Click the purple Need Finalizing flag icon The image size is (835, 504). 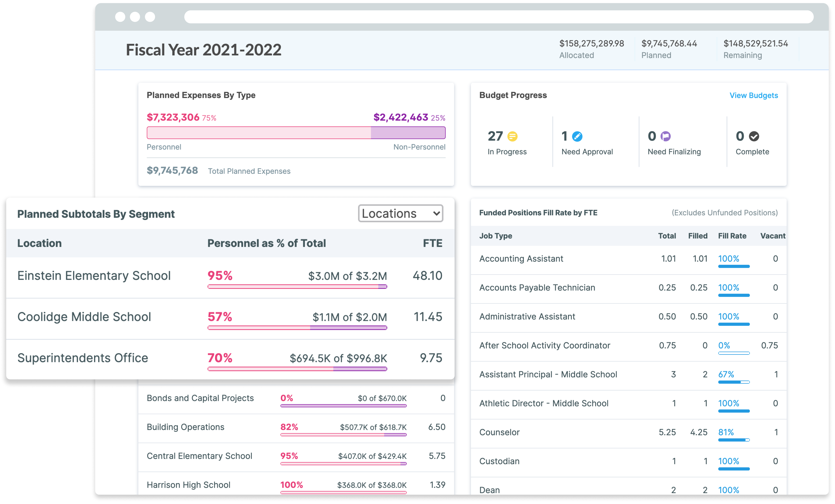click(x=666, y=136)
